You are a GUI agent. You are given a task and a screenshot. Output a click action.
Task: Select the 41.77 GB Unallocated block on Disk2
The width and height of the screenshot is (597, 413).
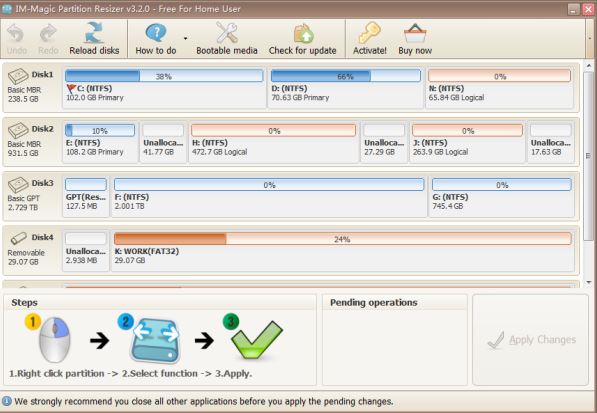(x=163, y=141)
